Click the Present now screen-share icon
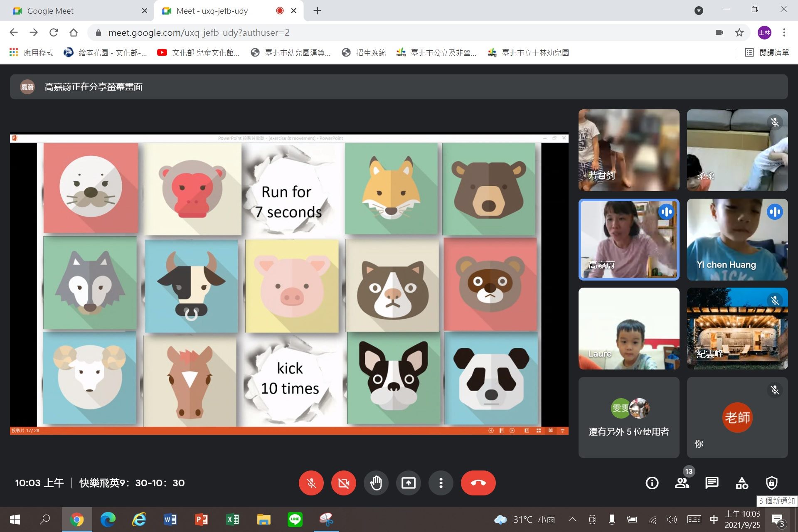This screenshot has height=532, width=798. 409,483
